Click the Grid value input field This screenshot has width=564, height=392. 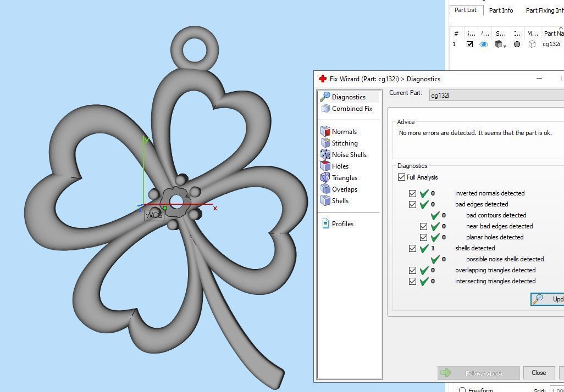pyautogui.click(x=557, y=389)
